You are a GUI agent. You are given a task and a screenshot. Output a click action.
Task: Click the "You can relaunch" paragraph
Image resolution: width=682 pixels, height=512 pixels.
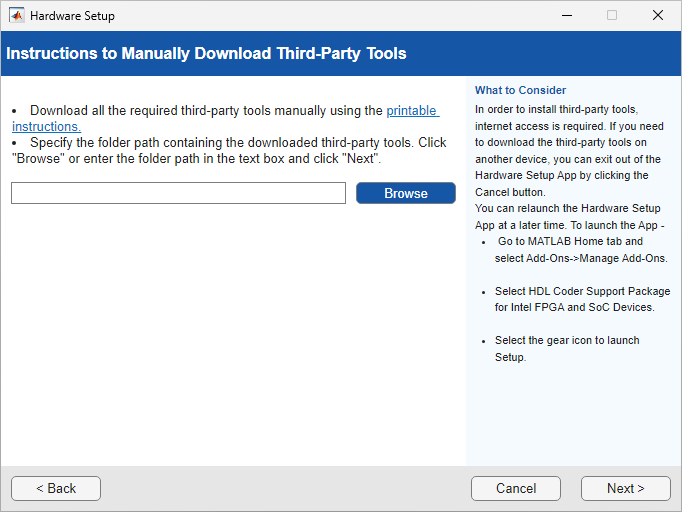tap(567, 216)
